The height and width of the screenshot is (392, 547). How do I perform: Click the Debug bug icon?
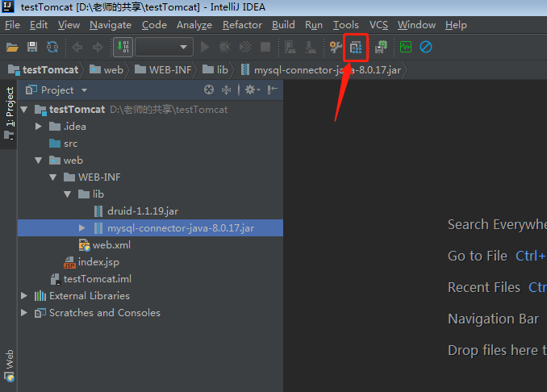pyautogui.click(x=224, y=47)
